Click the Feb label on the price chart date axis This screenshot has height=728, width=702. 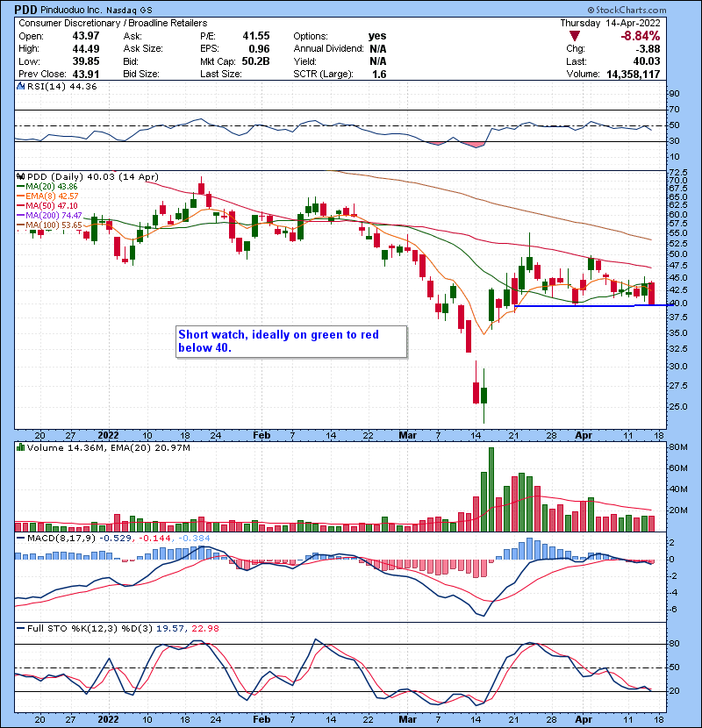pos(261,435)
